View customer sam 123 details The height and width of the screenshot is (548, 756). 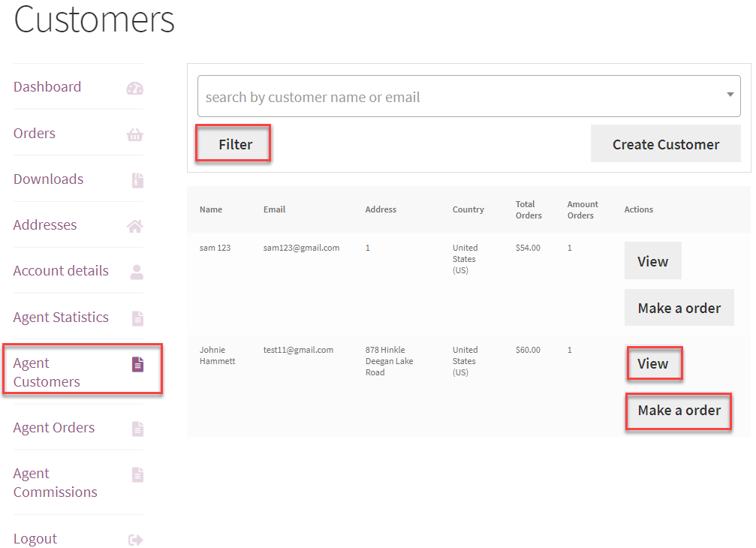tap(652, 261)
